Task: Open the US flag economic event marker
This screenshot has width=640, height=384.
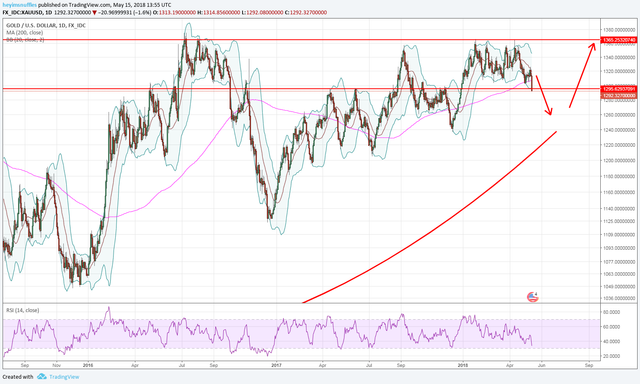Action: click(x=533, y=297)
